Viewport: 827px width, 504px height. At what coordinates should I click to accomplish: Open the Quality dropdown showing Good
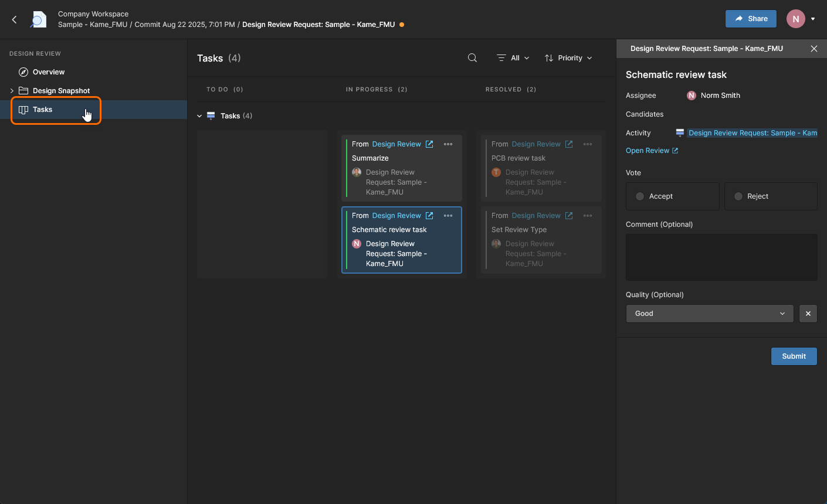coord(709,314)
